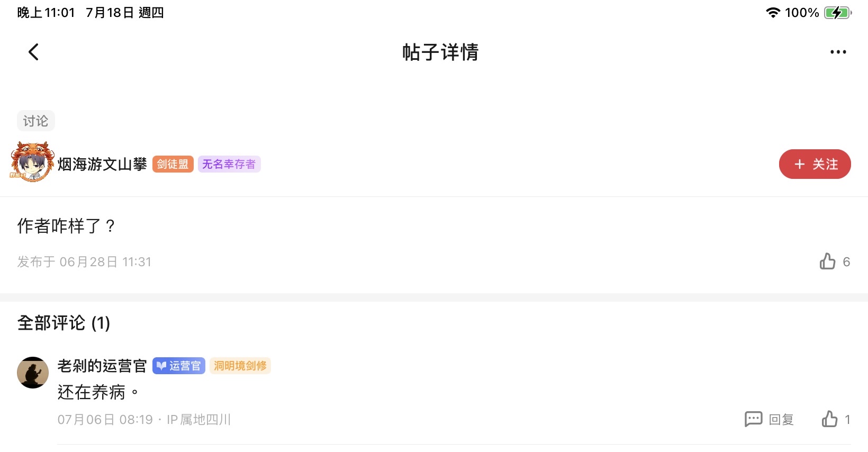This screenshot has width=868, height=452.
Task: Tap the 全部评论 (1) header
Action: point(64,323)
